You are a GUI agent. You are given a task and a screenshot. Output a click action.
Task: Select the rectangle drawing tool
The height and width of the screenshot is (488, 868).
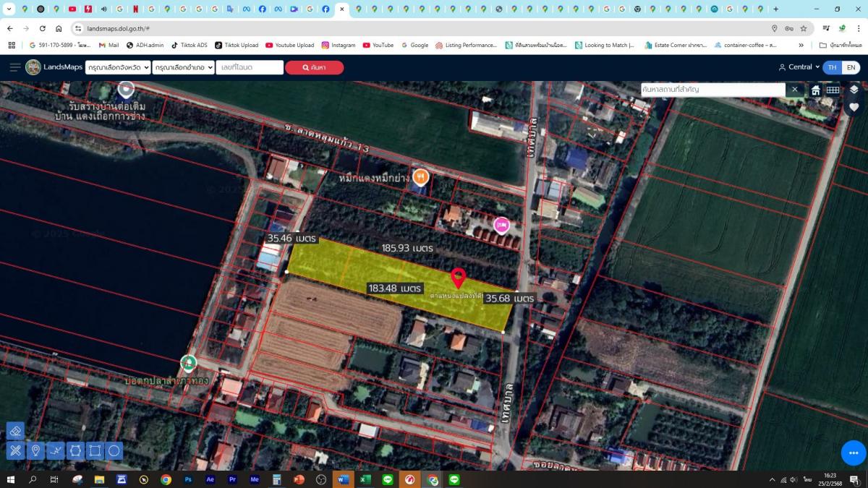95,451
